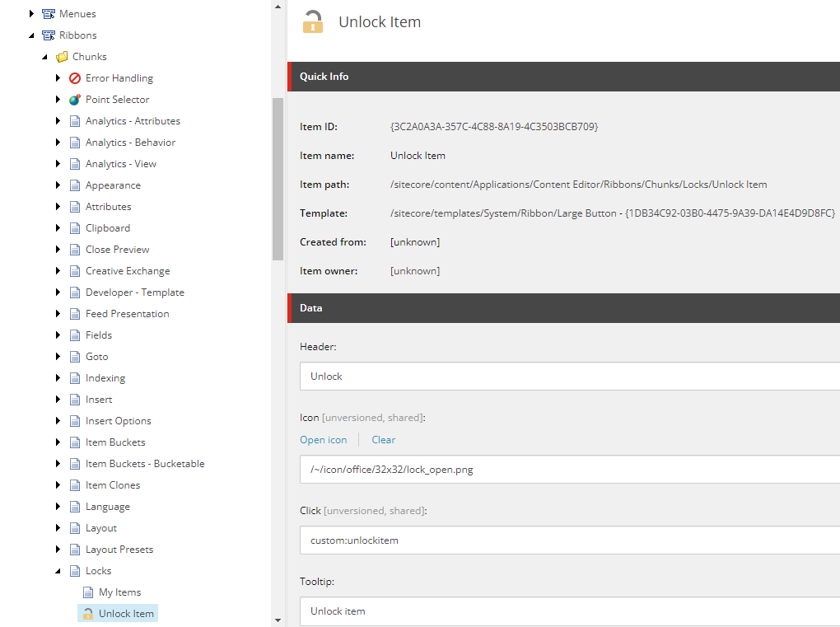Click the tree panel vertical scrollbar thumb
Image resolution: width=840 pixels, height=627 pixels.
[278, 178]
